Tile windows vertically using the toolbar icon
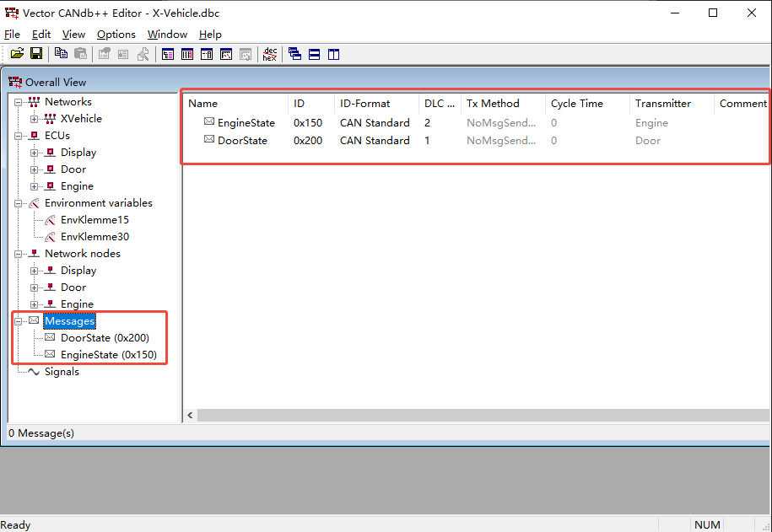The image size is (772, 532). [x=334, y=54]
